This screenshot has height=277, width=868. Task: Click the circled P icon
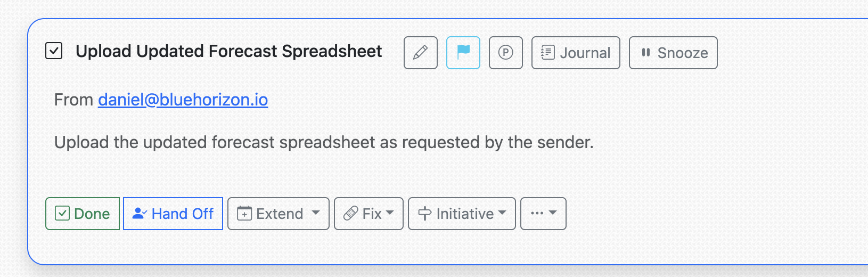(x=505, y=53)
